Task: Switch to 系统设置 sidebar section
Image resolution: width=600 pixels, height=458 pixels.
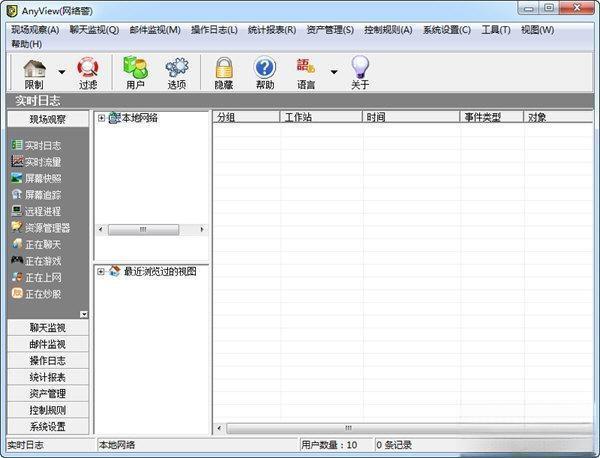Action: pos(48,427)
